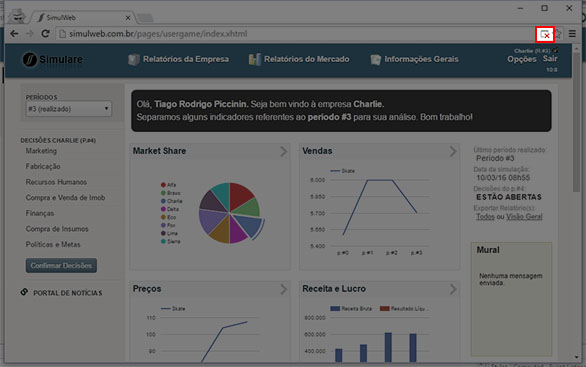Image resolution: width=586 pixels, height=367 pixels.
Task: Go back with the browser back arrow
Action: pyautogui.click(x=14, y=34)
